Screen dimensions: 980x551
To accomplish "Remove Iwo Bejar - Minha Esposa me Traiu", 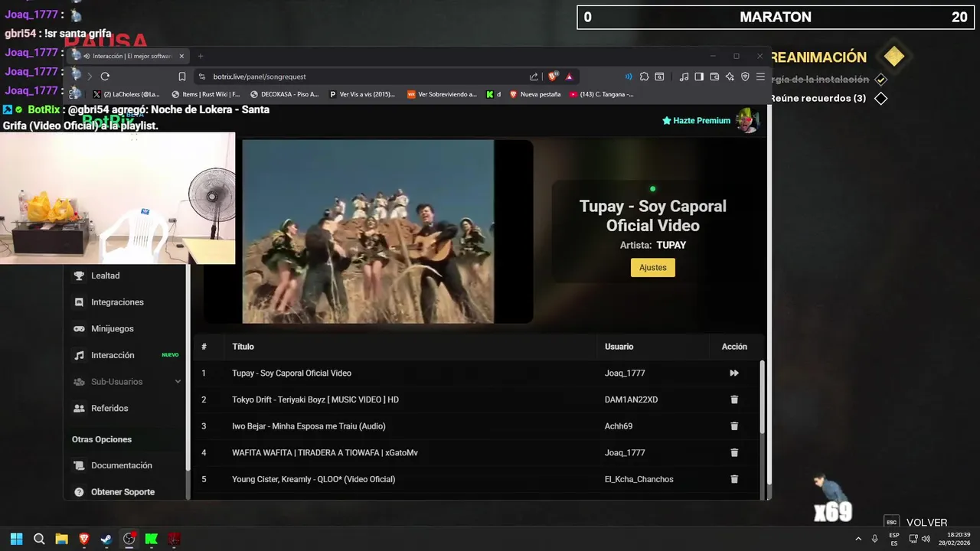I will [x=734, y=426].
